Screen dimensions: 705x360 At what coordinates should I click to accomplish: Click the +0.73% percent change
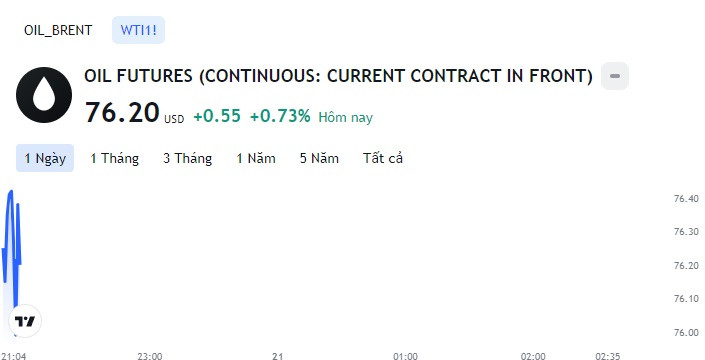tap(280, 116)
